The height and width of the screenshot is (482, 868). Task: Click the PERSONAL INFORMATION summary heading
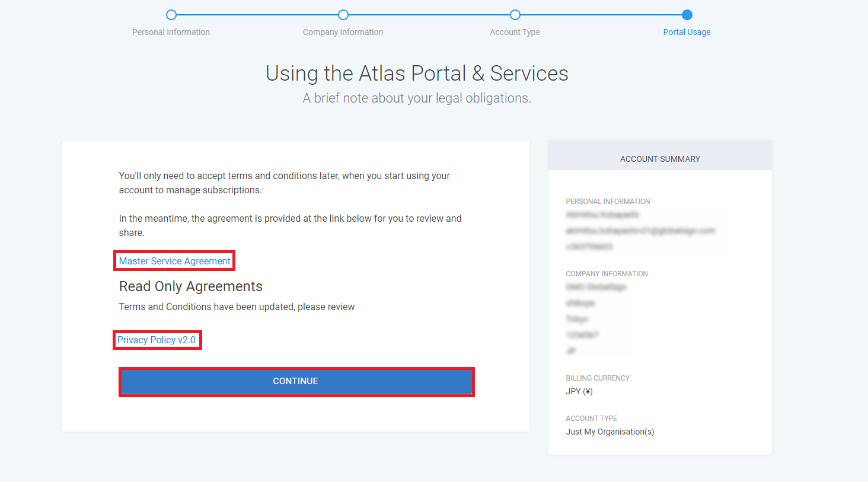608,202
